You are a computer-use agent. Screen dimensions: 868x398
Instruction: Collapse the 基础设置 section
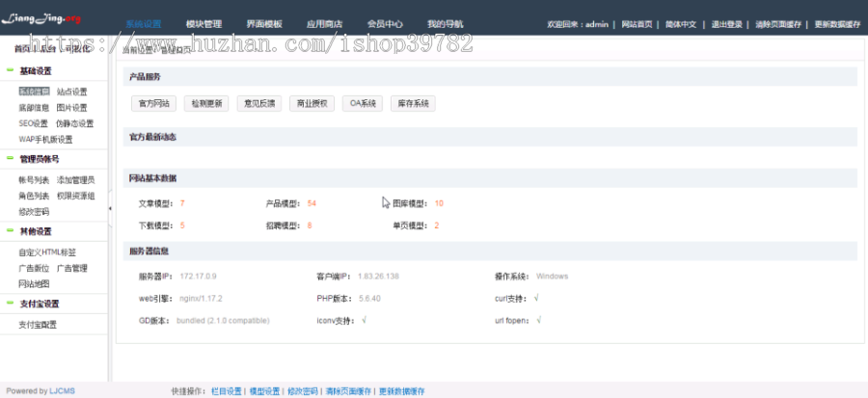(x=10, y=70)
